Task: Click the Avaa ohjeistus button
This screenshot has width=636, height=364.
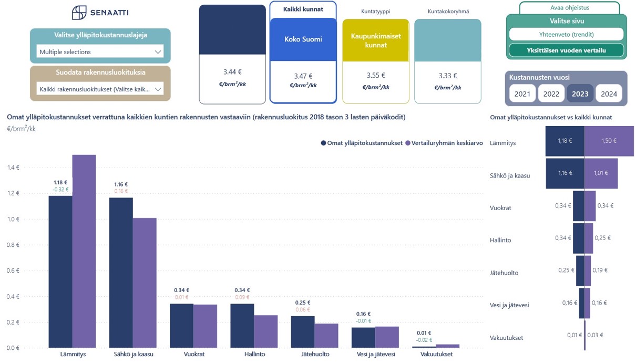Action: pos(569,8)
